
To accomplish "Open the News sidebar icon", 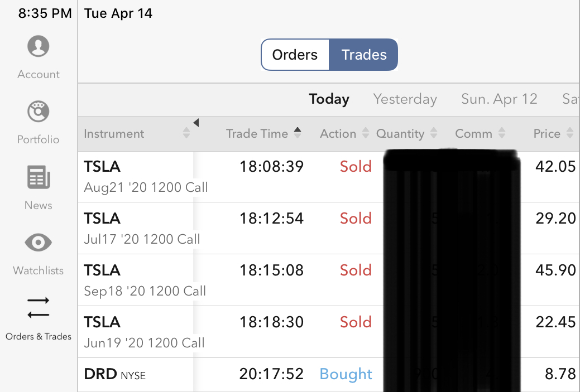I will (x=39, y=178).
